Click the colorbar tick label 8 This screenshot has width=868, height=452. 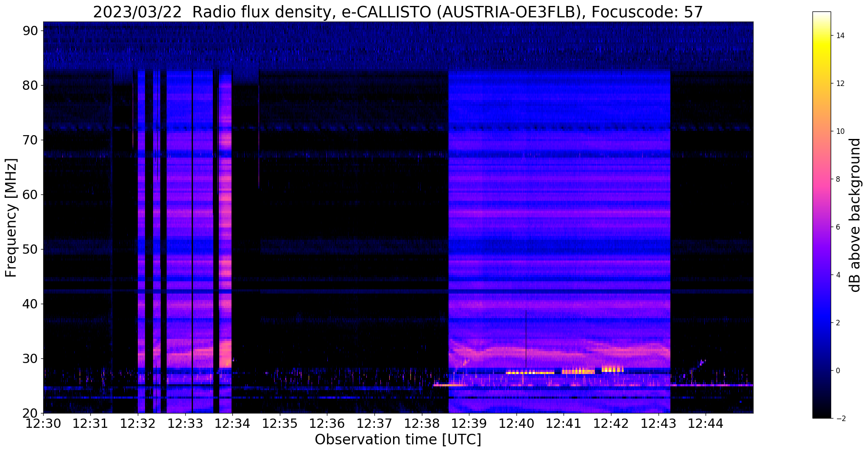[837, 179]
